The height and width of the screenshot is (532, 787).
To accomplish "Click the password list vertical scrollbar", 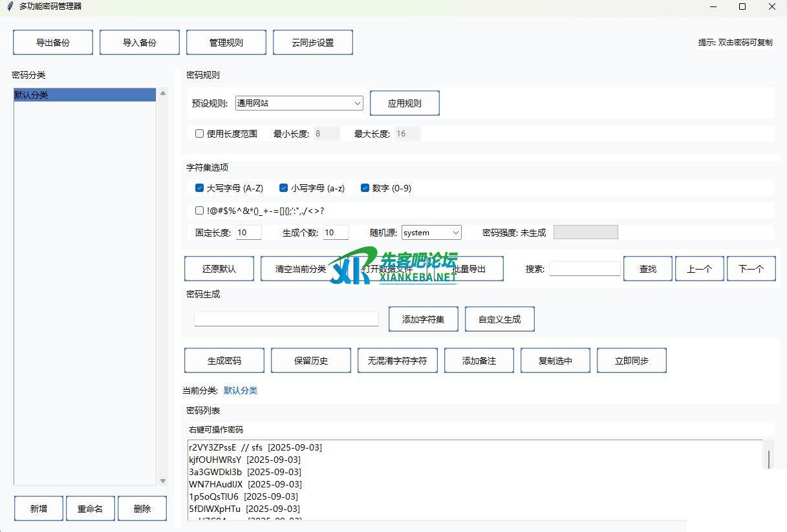I will point(768,460).
